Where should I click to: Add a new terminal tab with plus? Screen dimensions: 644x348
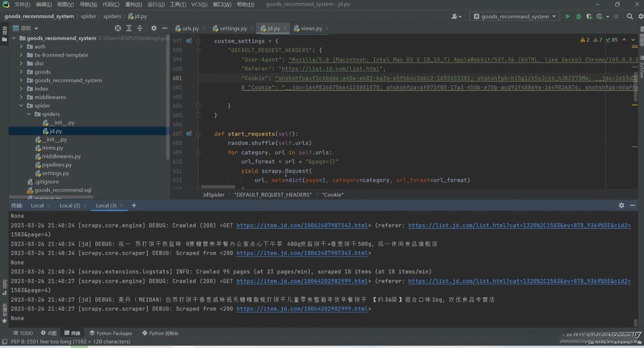click(x=134, y=205)
